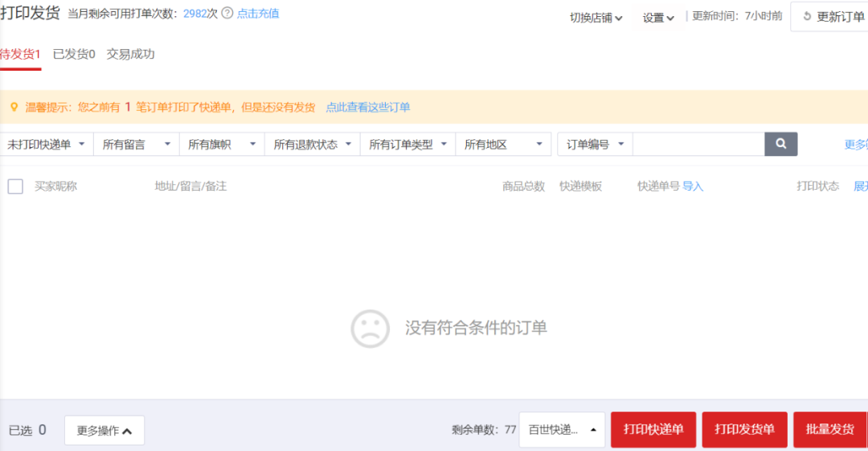Click the 导入 link beside 快递单号

pyautogui.click(x=693, y=187)
